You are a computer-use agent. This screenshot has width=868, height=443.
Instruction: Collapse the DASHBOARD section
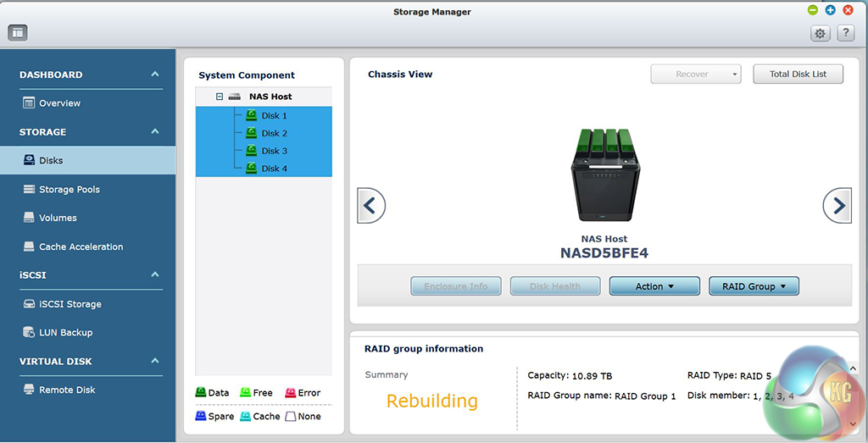point(155,74)
